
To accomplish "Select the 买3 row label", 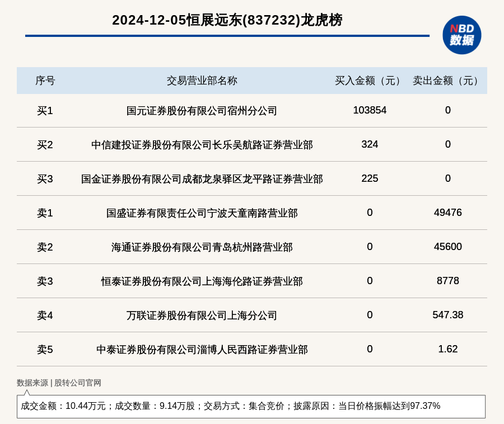I will point(45,179).
